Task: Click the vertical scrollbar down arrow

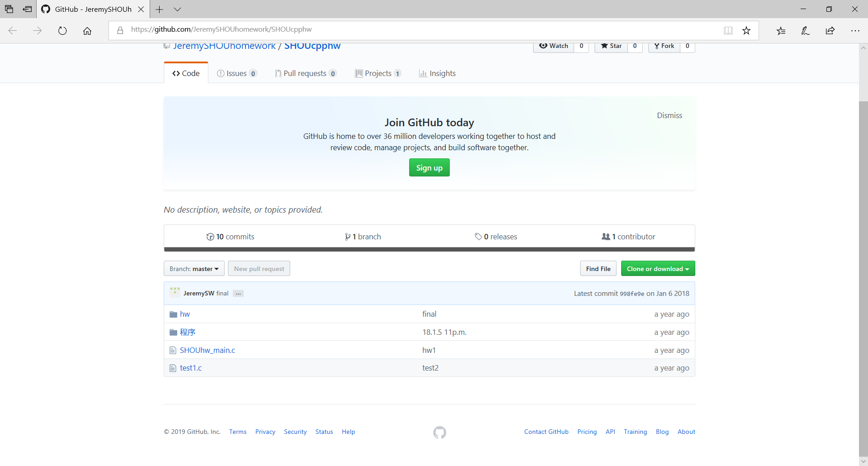Action: (863, 461)
